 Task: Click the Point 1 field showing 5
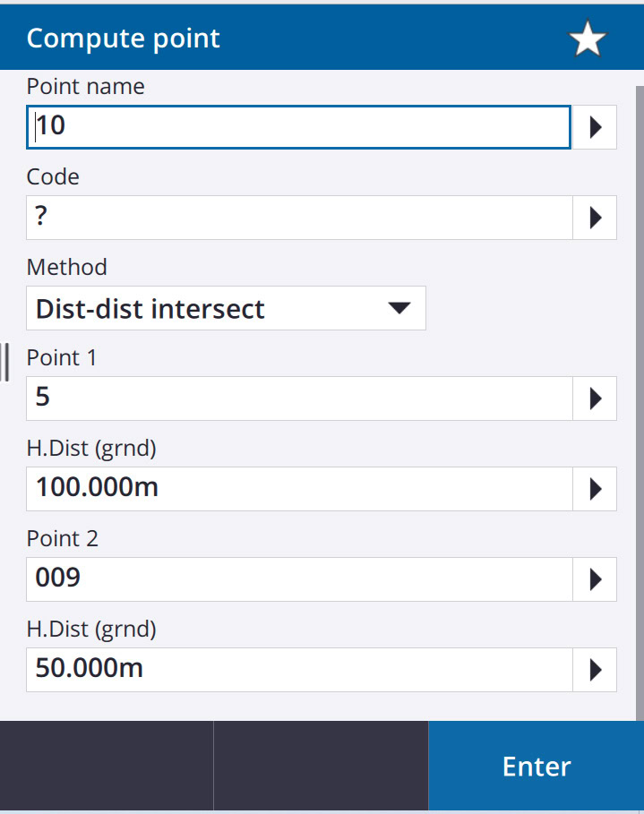click(299, 398)
